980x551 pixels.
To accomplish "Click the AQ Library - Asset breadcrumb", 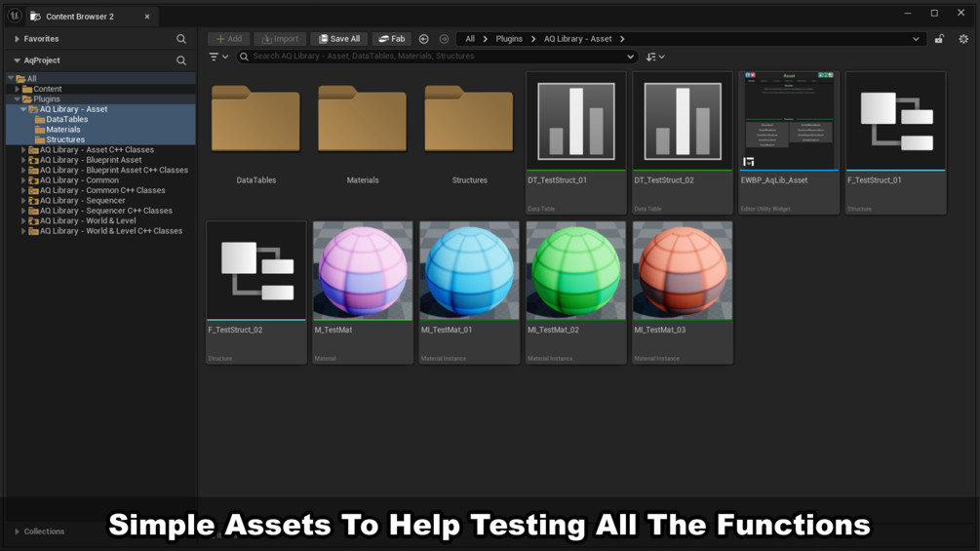I will coord(577,39).
